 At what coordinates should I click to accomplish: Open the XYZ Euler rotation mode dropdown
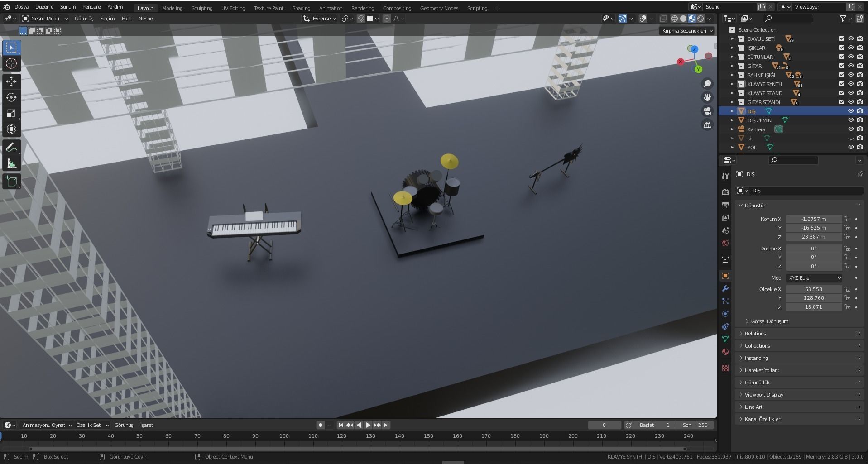pyautogui.click(x=814, y=278)
